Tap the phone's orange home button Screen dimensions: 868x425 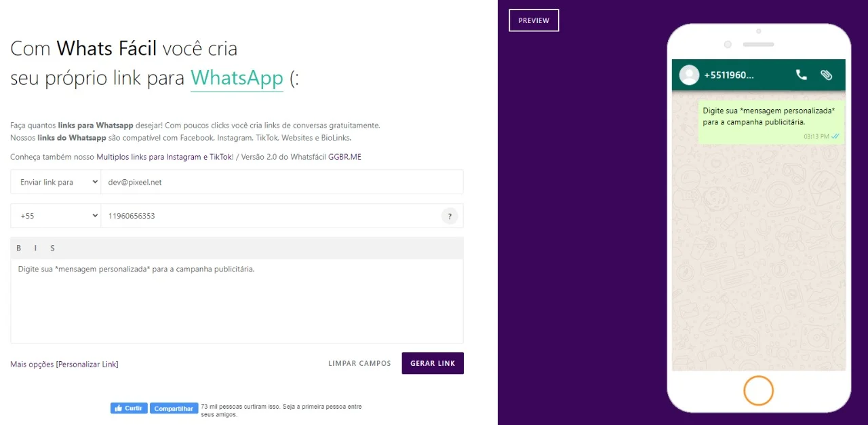[x=758, y=390]
